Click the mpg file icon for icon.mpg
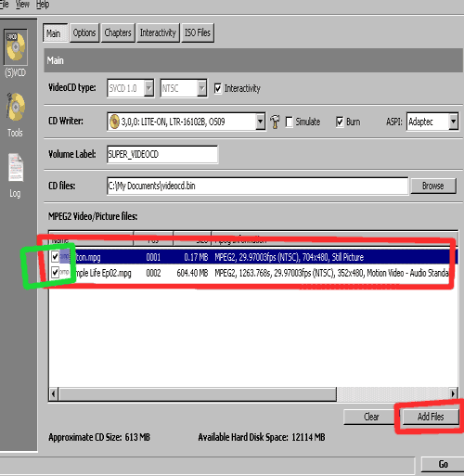The height and width of the screenshot is (476, 464). tap(65, 257)
